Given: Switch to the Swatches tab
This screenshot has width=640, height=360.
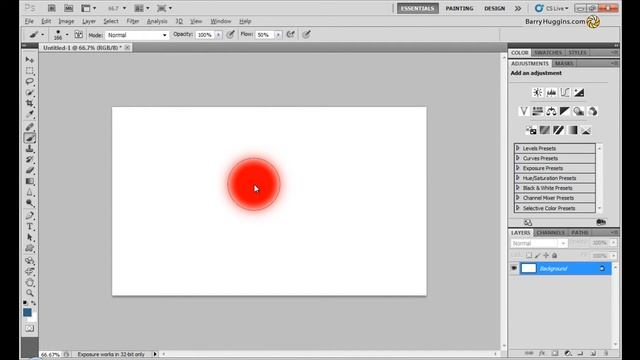Looking at the screenshot, I should coord(548,53).
